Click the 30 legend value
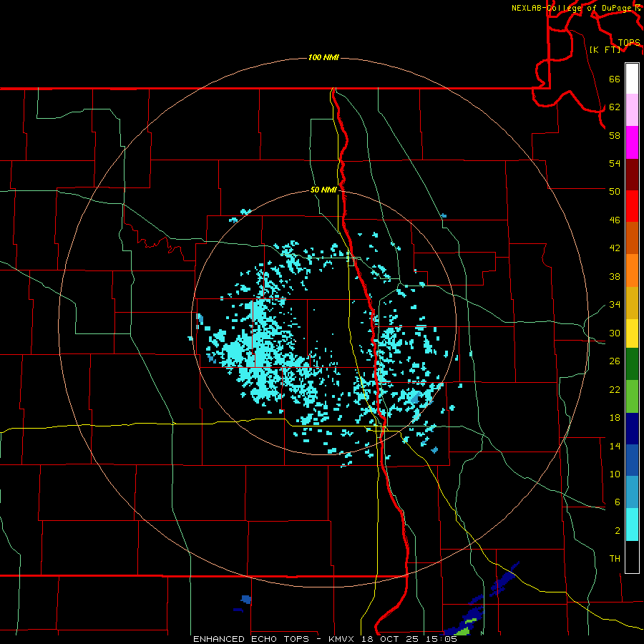 tap(615, 333)
